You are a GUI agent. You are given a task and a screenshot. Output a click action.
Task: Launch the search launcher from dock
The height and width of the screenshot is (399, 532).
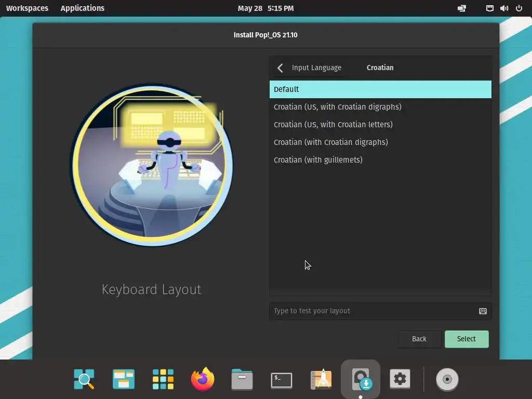84,379
